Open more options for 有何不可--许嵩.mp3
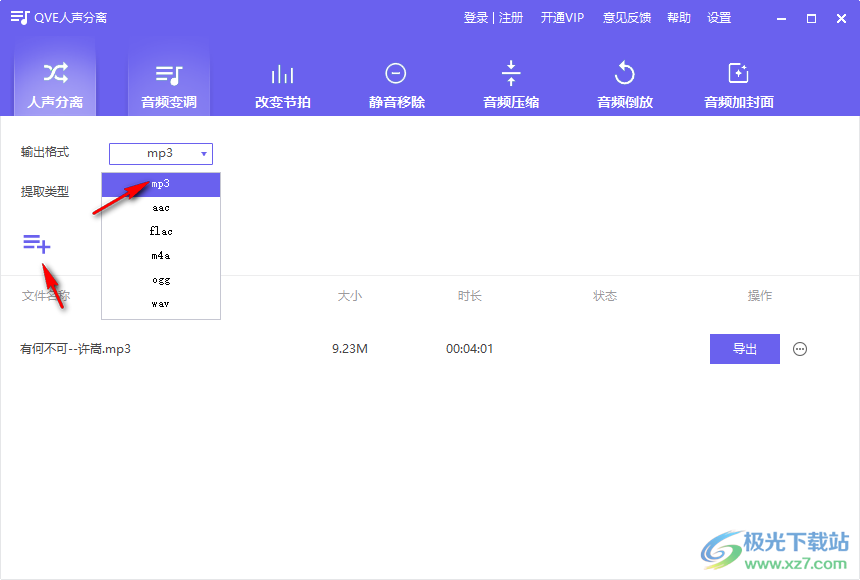 coord(799,349)
